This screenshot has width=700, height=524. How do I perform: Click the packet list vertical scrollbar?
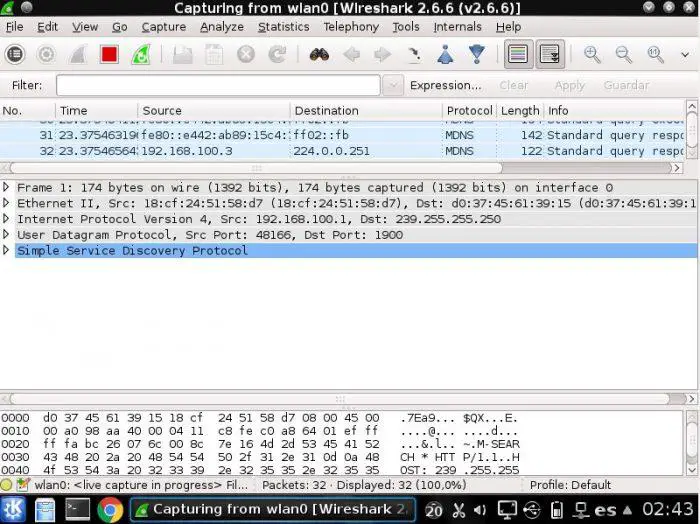coord(692,130)
